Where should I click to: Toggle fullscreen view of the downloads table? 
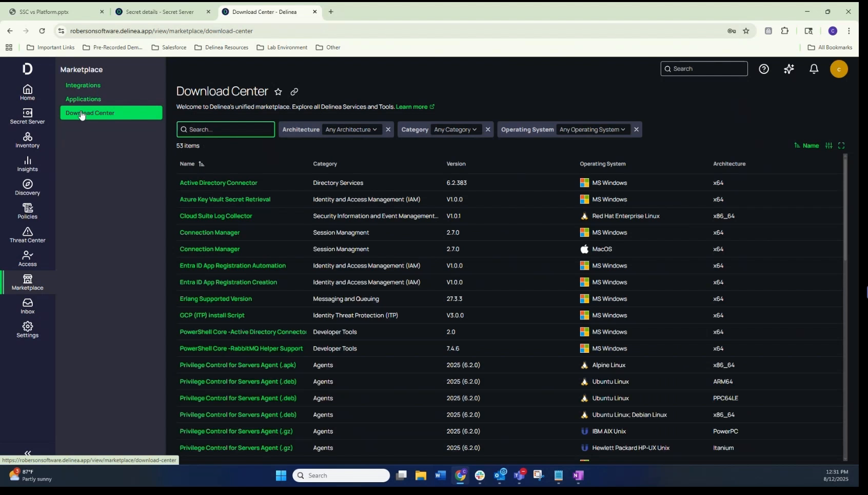842,145
